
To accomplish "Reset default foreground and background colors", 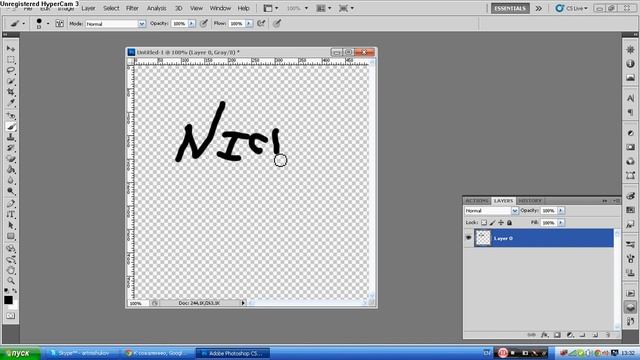I will (6, 290).
